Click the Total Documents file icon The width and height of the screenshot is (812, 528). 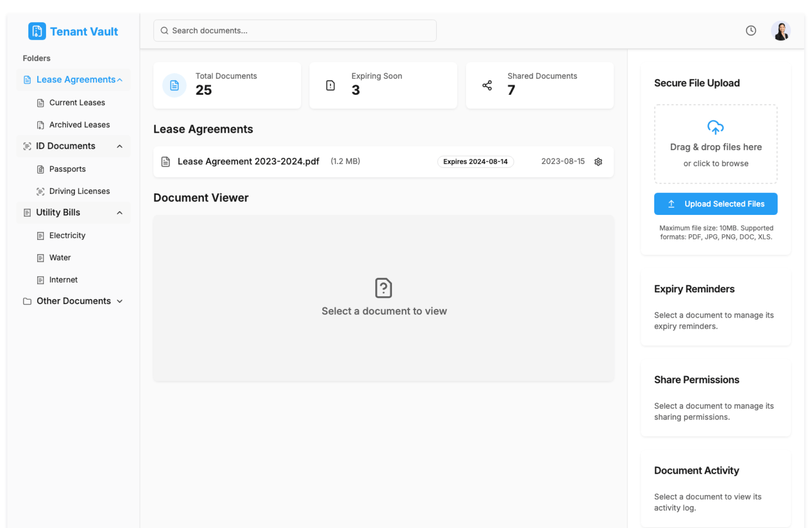174,85
